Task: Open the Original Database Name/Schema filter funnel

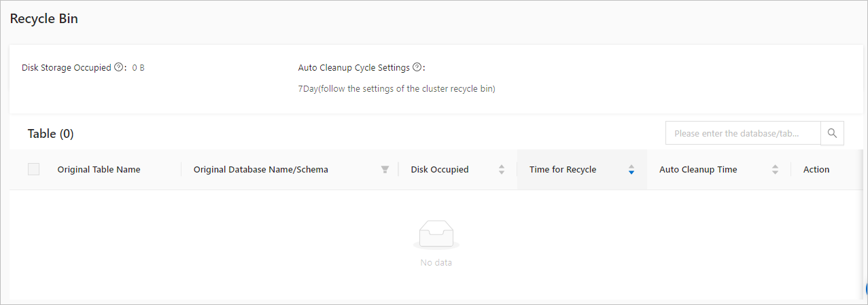Action: pos(385,170)
